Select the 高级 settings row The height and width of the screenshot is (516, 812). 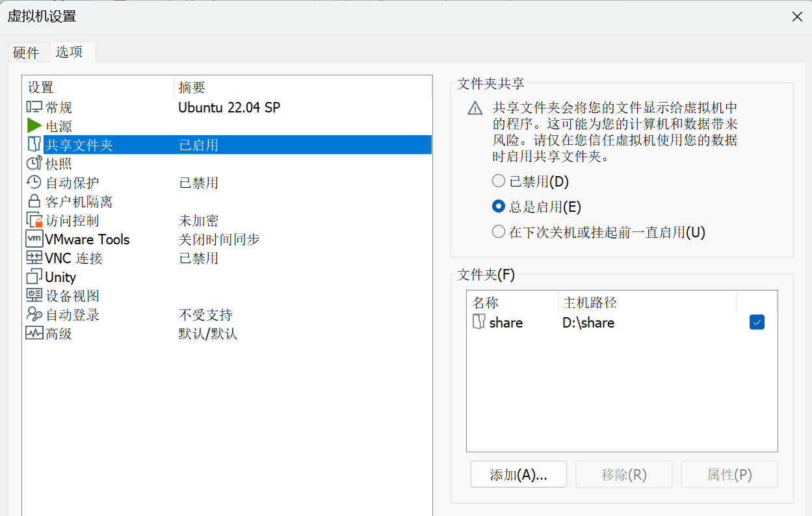pos(228,333)
